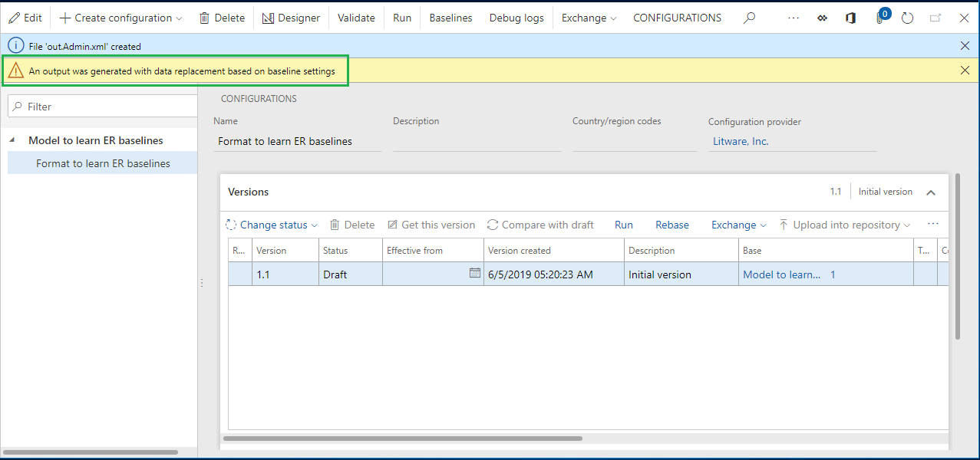980x460 pixels.
Task: Open the Create configuration dropdown
Action: point(121,18)
